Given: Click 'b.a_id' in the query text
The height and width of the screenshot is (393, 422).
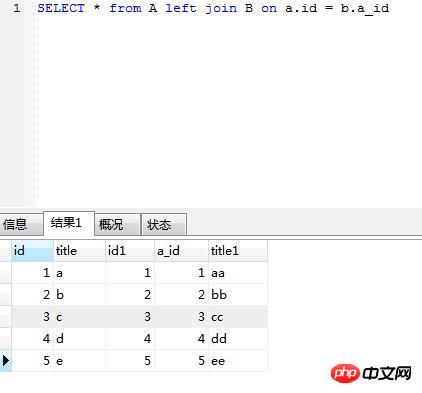Looking at the screenshot, I should (365, 8).
